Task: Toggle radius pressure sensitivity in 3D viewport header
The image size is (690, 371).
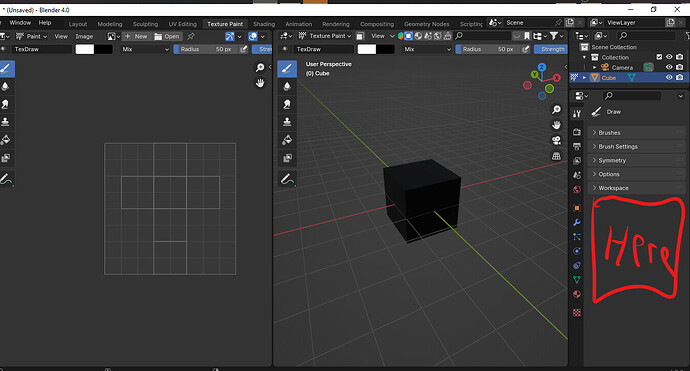Action: pos(526,49)
